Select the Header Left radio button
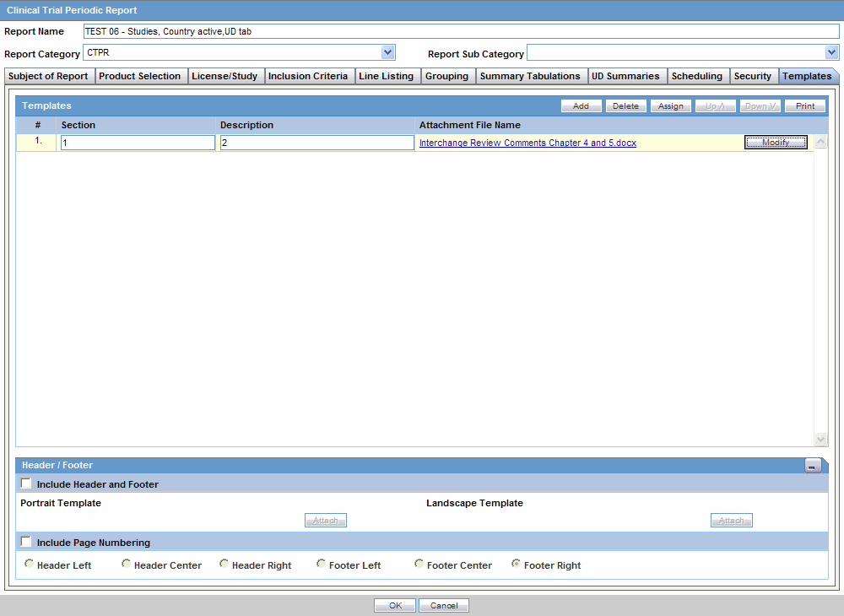This screenshot has width=844, height=616. (x=29, y=563)
